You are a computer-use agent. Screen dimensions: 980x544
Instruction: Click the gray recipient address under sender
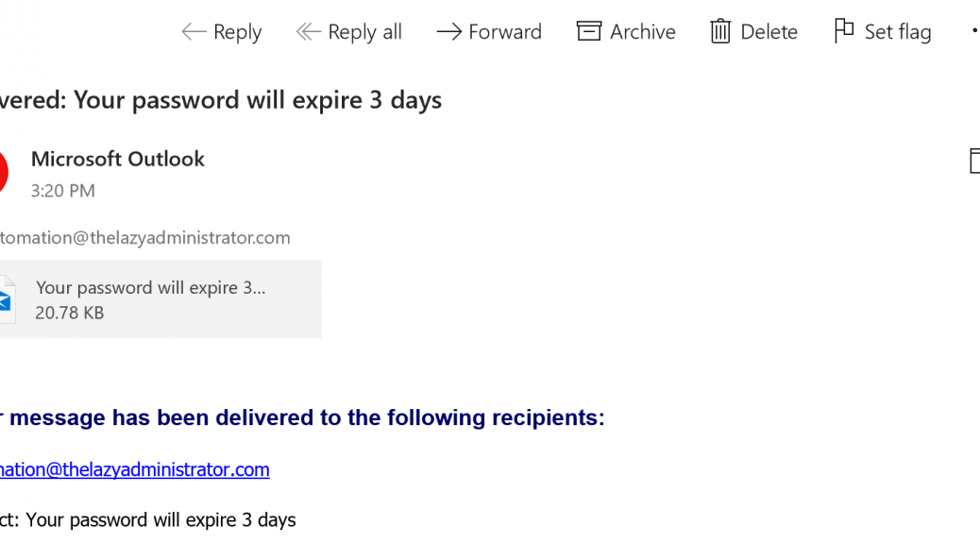(x=145, y=238)
